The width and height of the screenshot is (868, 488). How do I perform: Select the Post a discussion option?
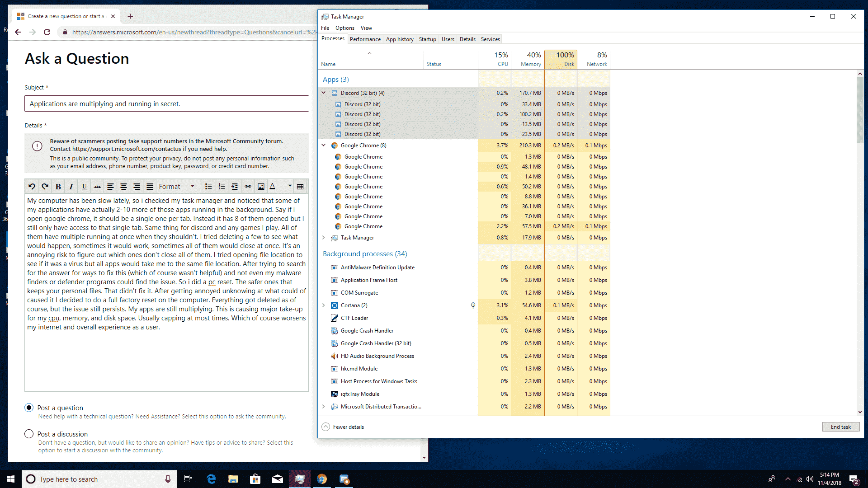point(29,434)
